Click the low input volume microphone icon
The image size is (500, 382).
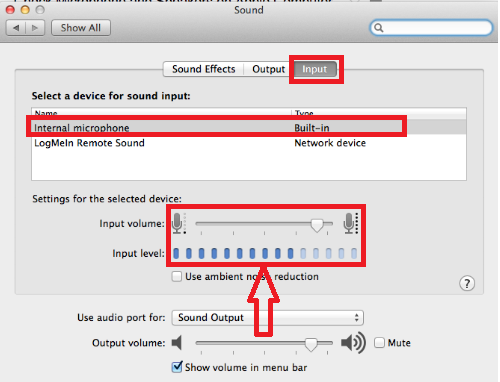[x=178, y=223]
